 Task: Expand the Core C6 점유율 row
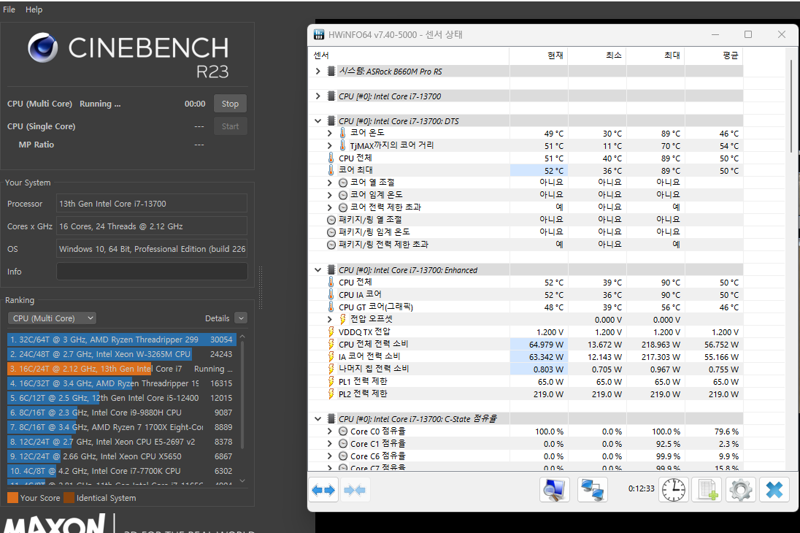(x=330, y=456)
